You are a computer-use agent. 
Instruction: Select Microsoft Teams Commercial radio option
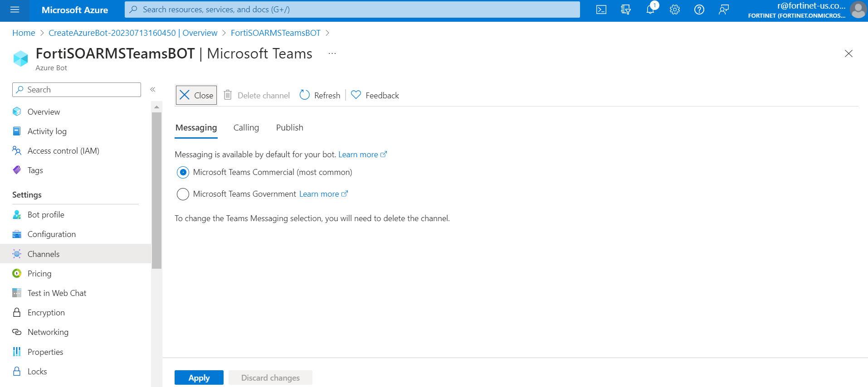tap(183, 172)
